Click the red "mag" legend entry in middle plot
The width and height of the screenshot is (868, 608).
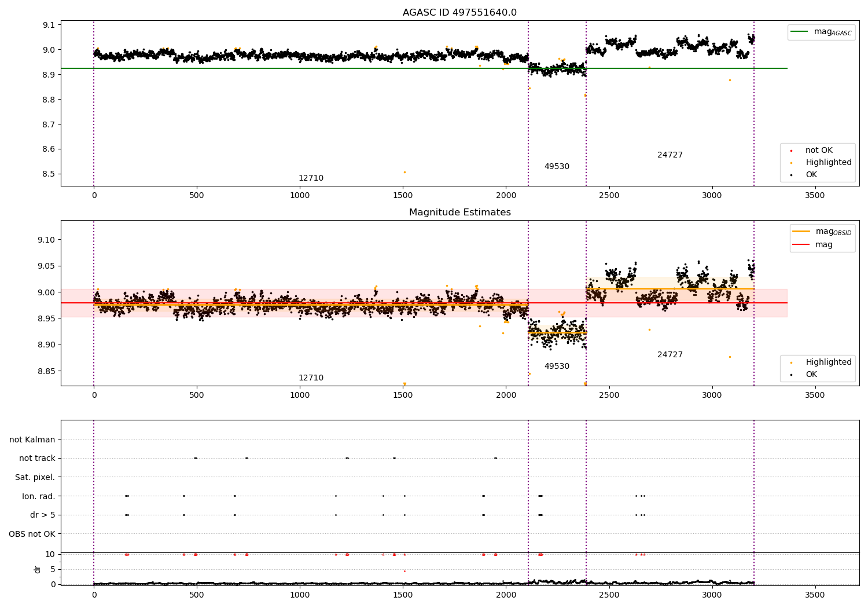[x=813, y=245]
